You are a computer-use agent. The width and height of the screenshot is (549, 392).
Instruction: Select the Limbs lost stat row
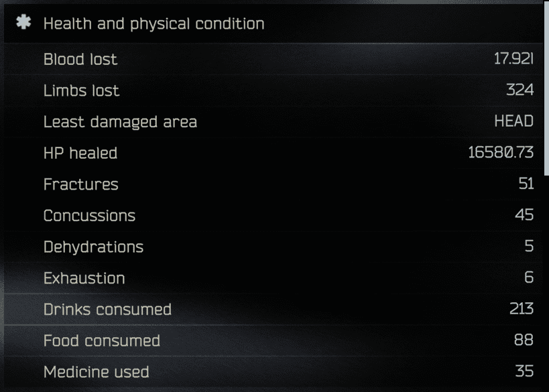coord(273,90)
